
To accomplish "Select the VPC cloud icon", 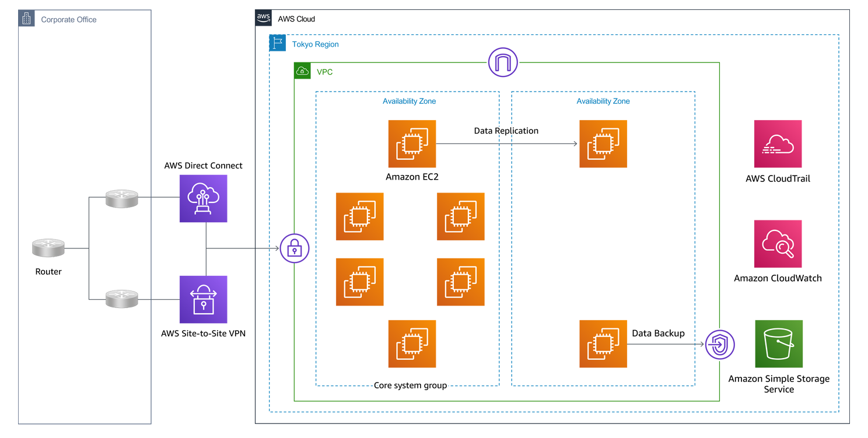I will pos(303,71).
